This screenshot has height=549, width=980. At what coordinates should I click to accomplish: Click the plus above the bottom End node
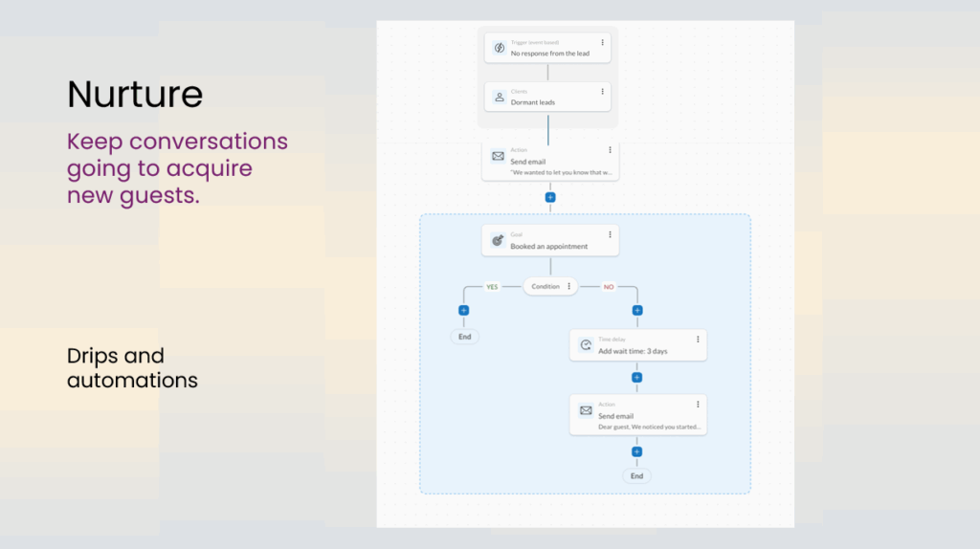(x=637, y=451)
